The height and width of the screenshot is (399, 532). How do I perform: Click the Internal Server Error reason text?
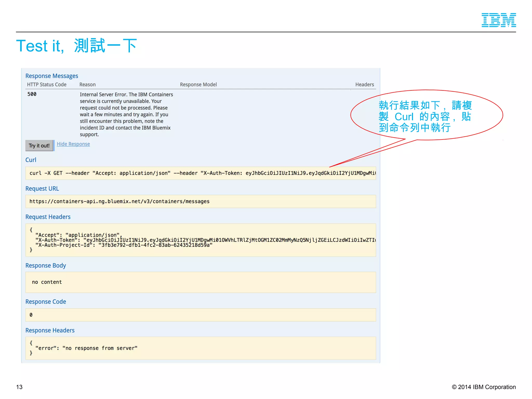pos(126,114)
